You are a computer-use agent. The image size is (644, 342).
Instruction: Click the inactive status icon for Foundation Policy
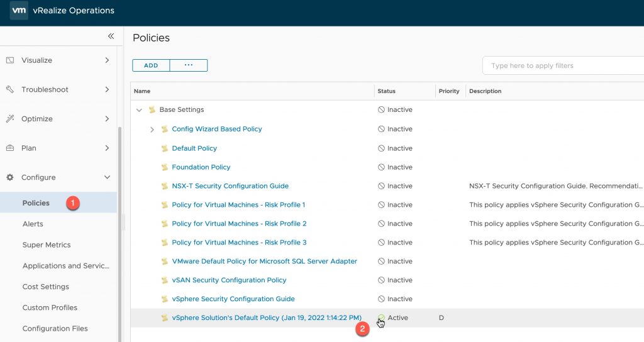point(381,167)
